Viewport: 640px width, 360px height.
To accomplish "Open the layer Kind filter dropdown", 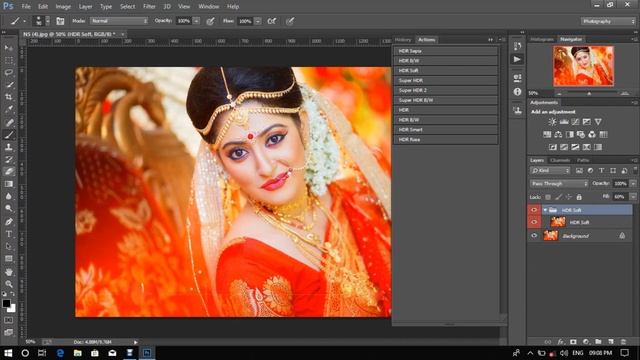I will [550, 171].
